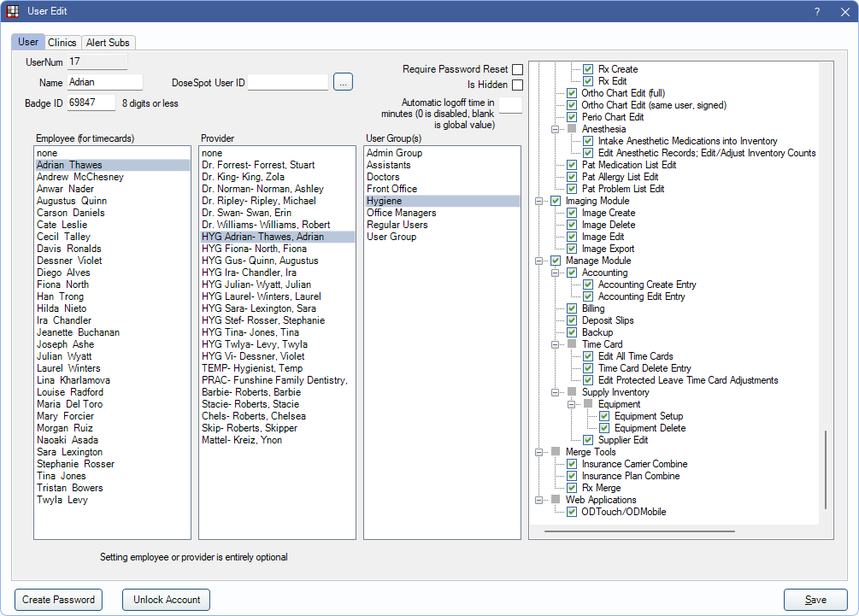Screen dimensions: 859x616
Task: Uncheck ODTouch/ODMobile permission
Action: (x=572, y=512)
